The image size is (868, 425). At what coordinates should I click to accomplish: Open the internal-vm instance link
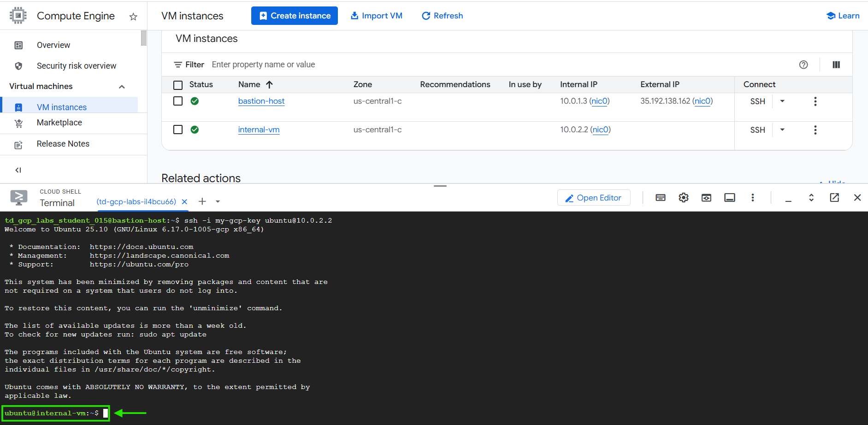coord(259,130)
